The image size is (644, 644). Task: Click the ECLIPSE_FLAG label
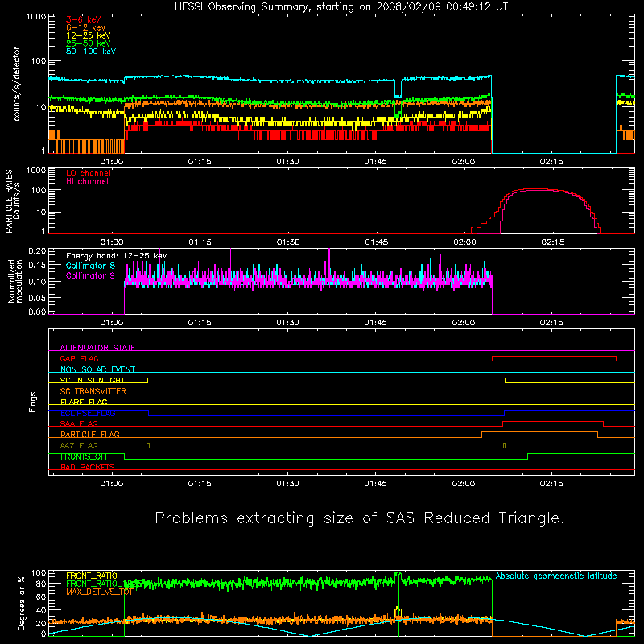pos(88,413)
